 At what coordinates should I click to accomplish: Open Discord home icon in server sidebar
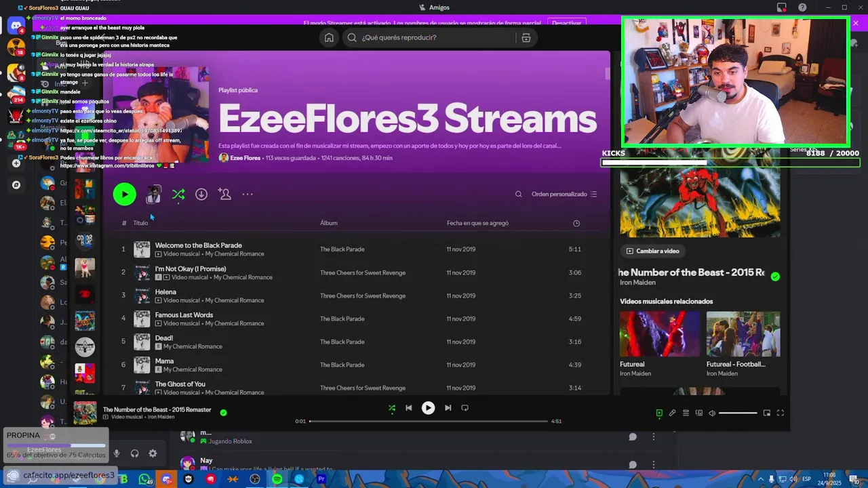16,26
